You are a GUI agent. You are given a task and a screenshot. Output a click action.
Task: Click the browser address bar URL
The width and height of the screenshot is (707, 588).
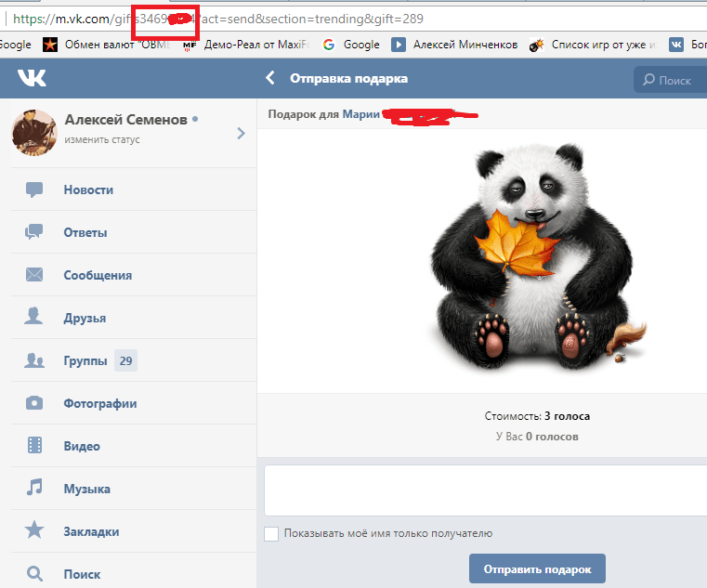[218, 19]
